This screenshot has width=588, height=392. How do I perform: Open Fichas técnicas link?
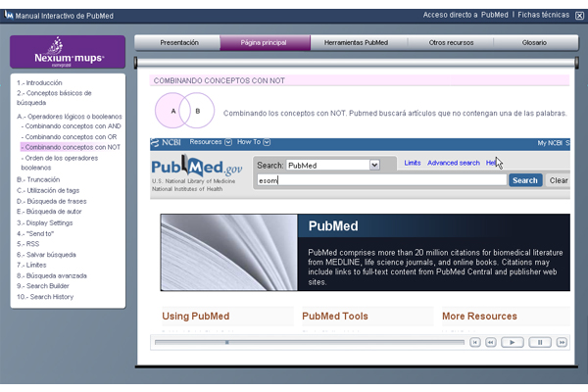point(543,15)
